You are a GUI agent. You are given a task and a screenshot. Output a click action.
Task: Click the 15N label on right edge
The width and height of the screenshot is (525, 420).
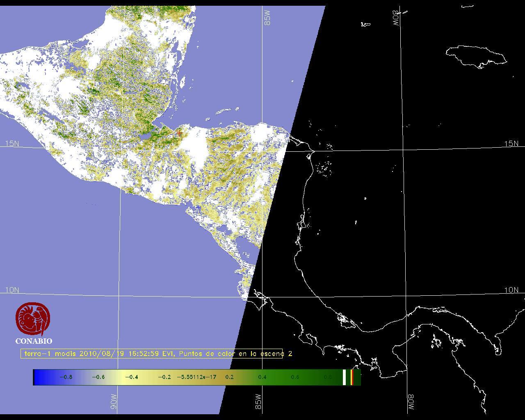tap(511, 144)
